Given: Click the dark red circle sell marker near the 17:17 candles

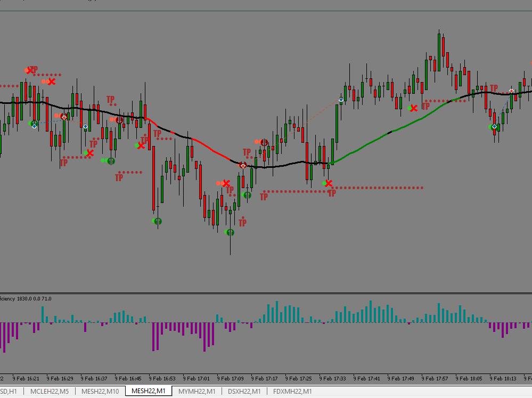Looking at the screenshot, I should tap(264, 143).
